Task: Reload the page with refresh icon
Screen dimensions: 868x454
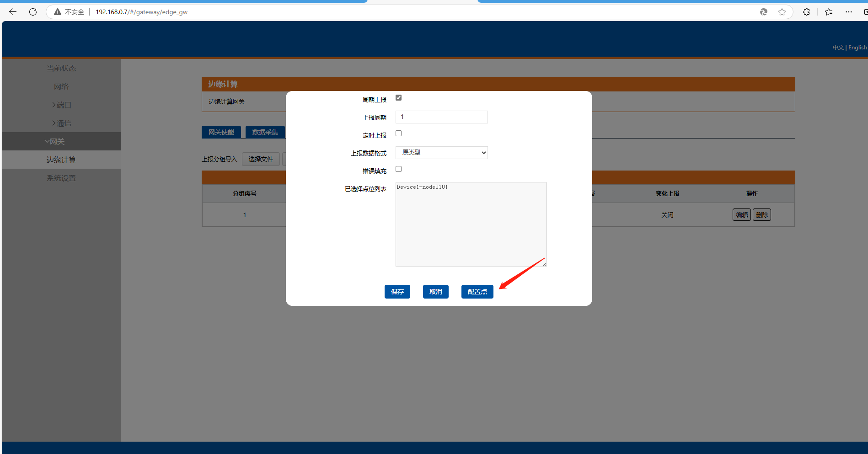Action: (x=33, y=12)
